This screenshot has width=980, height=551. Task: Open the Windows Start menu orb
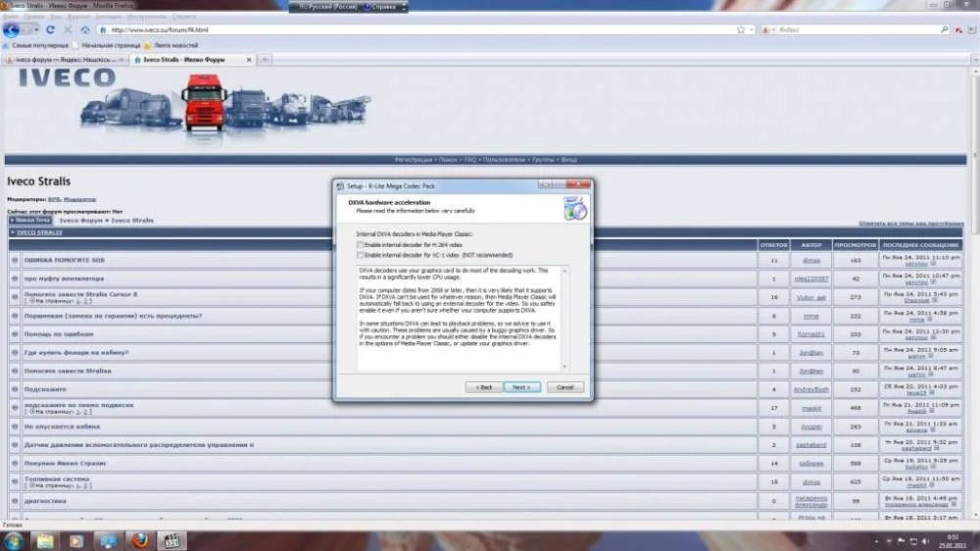13,541
